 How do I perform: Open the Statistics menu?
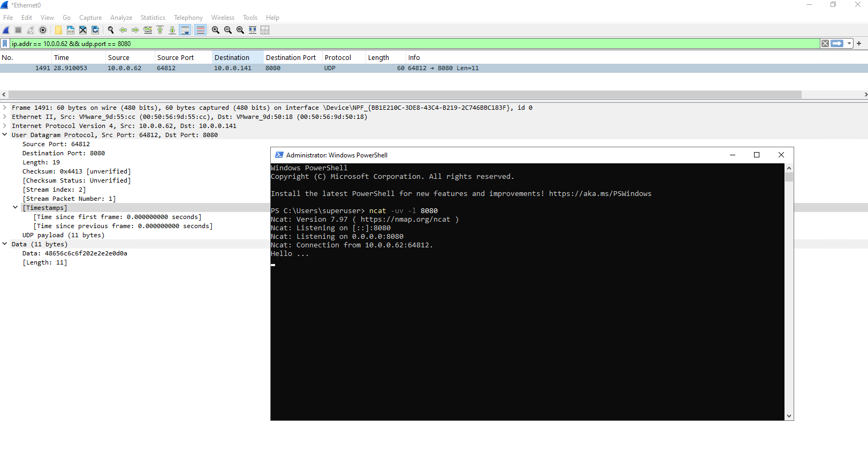click(x=153, y=18)
